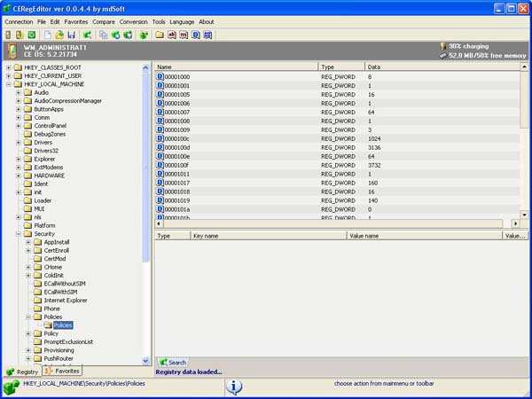Screen dimensions: 532x399
Task: Click the floppy disk Save toolbar icon
Action: pos(70,35)
